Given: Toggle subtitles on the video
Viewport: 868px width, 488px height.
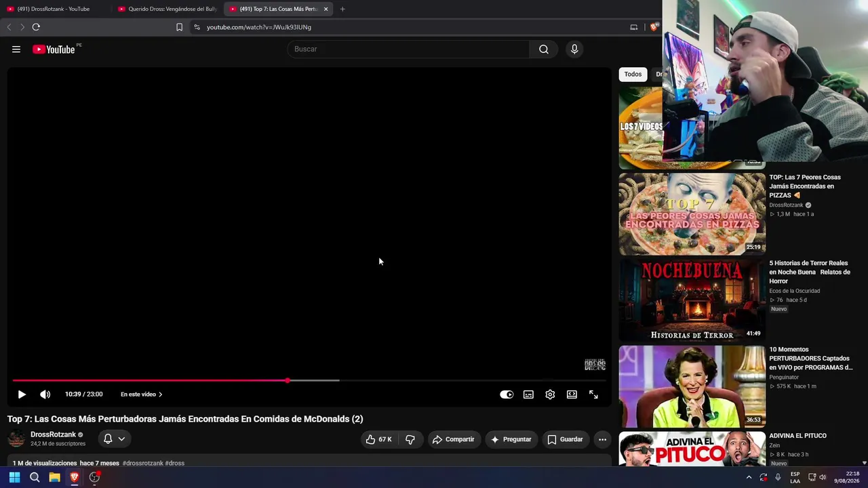Looking at the screenshot, I should pyautogui.click(x=528, y=394).
